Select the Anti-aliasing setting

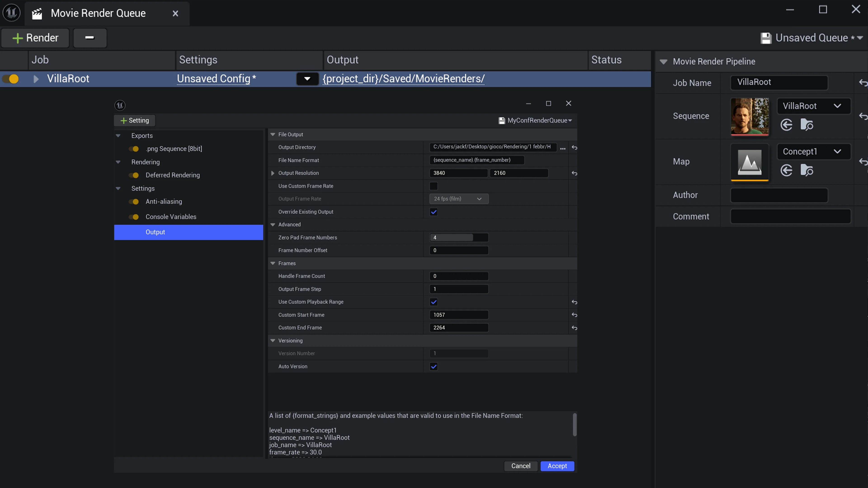point(164,202)
